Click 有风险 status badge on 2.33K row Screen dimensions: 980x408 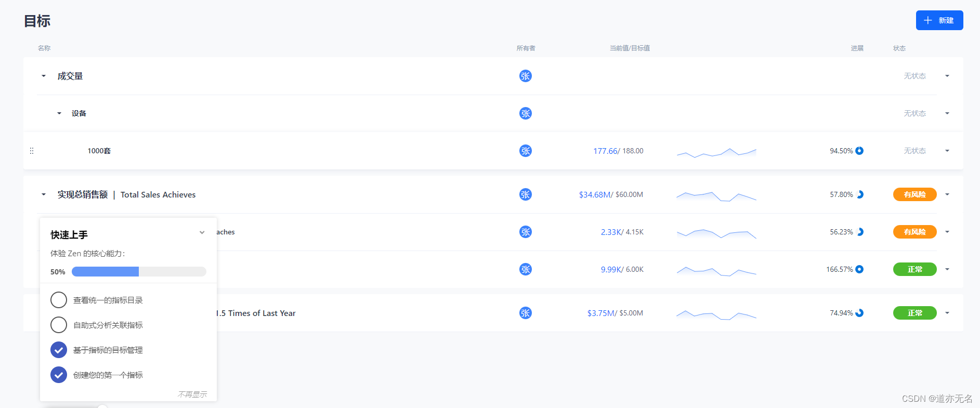(x=914, y=232)
